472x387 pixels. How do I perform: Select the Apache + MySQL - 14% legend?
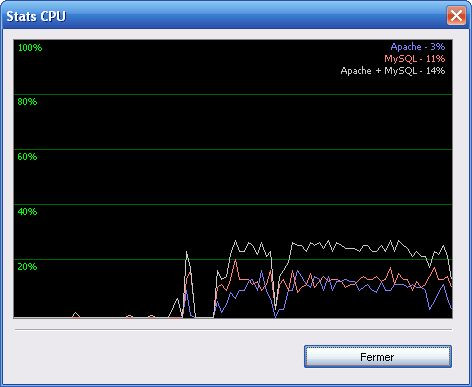click(393, 71)
